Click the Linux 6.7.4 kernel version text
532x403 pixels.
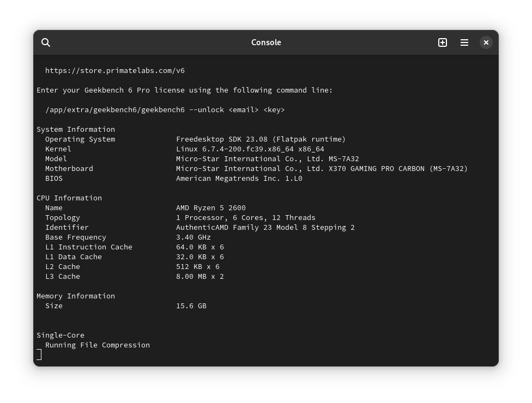[x=250, y=149]
